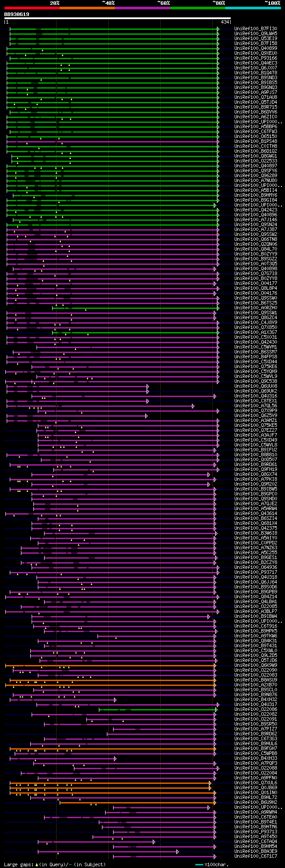
Task: Click the green alignment bar for A0RZH0
Action: (x=135, y=308)
